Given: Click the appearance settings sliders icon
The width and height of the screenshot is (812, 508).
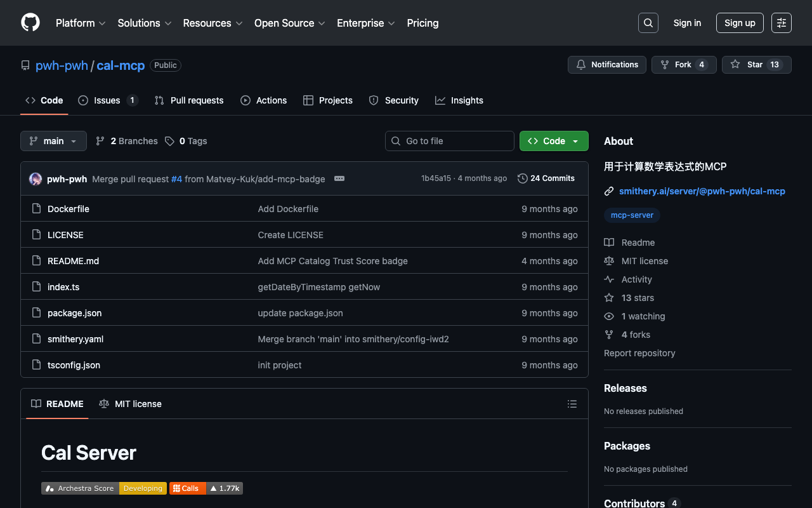Looking at the screenshot, I should click(x=781, y=23).
